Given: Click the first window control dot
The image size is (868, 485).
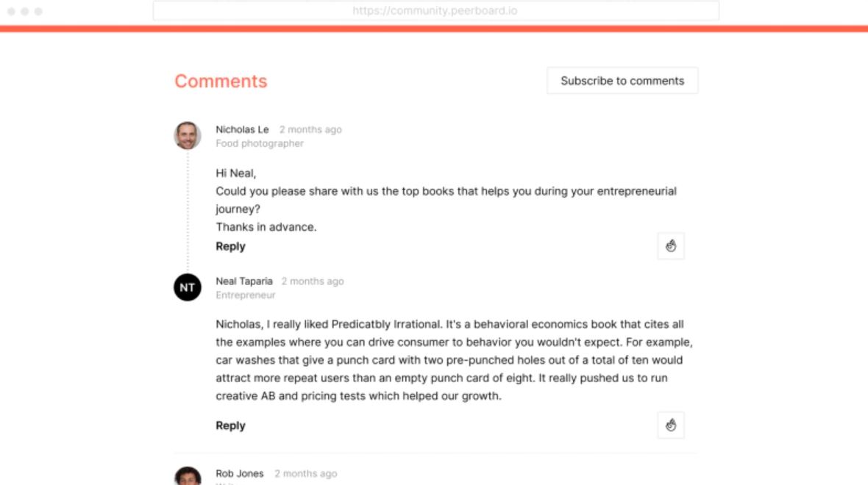Looking at the screenshot, I should [11, 12].
